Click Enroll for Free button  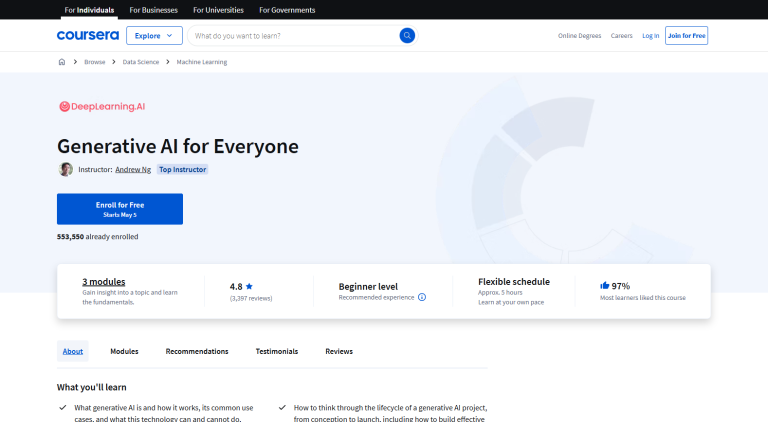[x=120, y=209]
